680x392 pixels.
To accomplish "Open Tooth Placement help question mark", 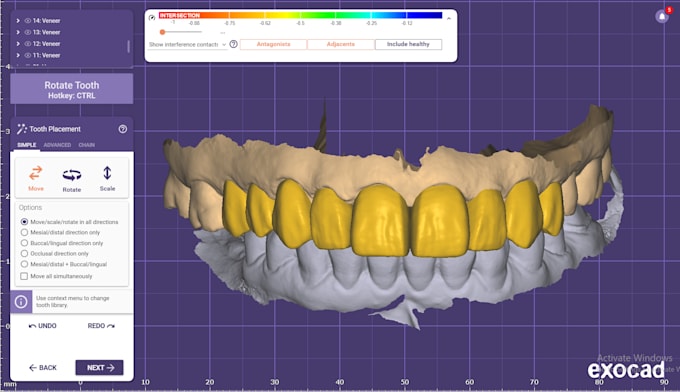I will point(123,129).
